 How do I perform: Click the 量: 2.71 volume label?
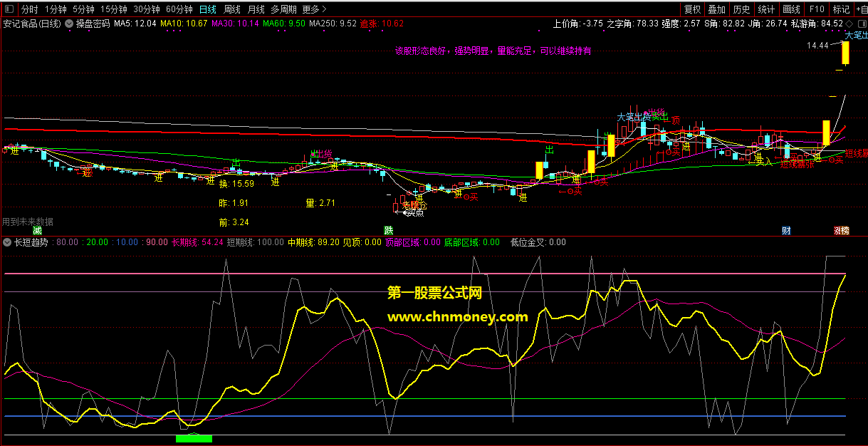320,203
